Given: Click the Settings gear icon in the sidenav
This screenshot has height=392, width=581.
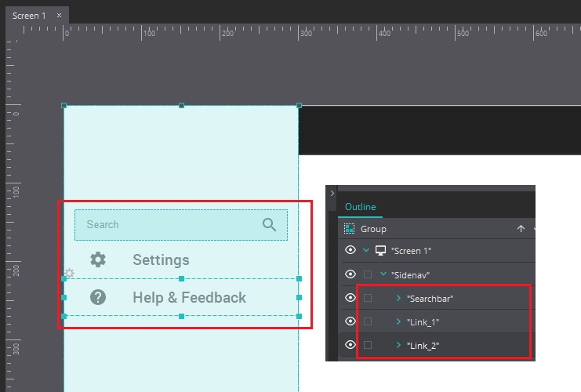Looking at the screenshot, I should tap(98, 260).
